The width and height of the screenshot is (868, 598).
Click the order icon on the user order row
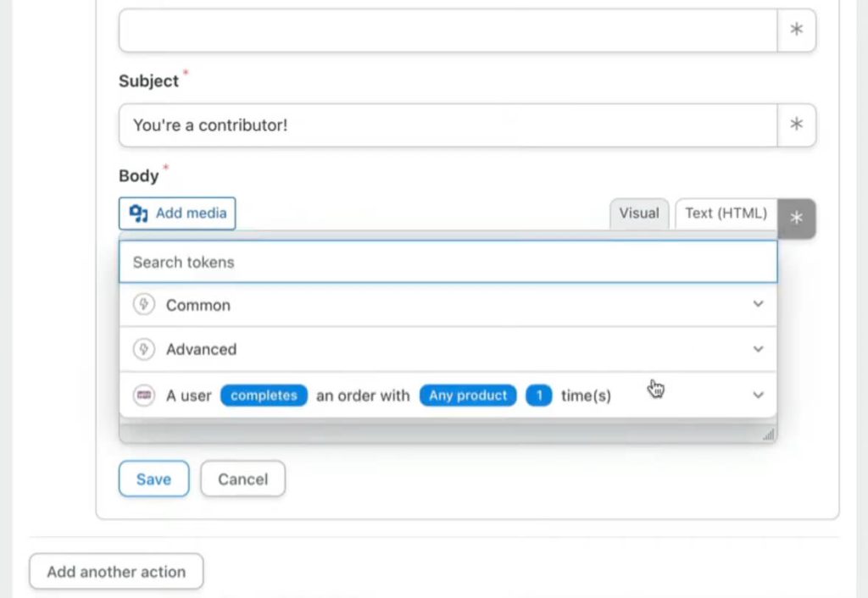coord(143,395)
